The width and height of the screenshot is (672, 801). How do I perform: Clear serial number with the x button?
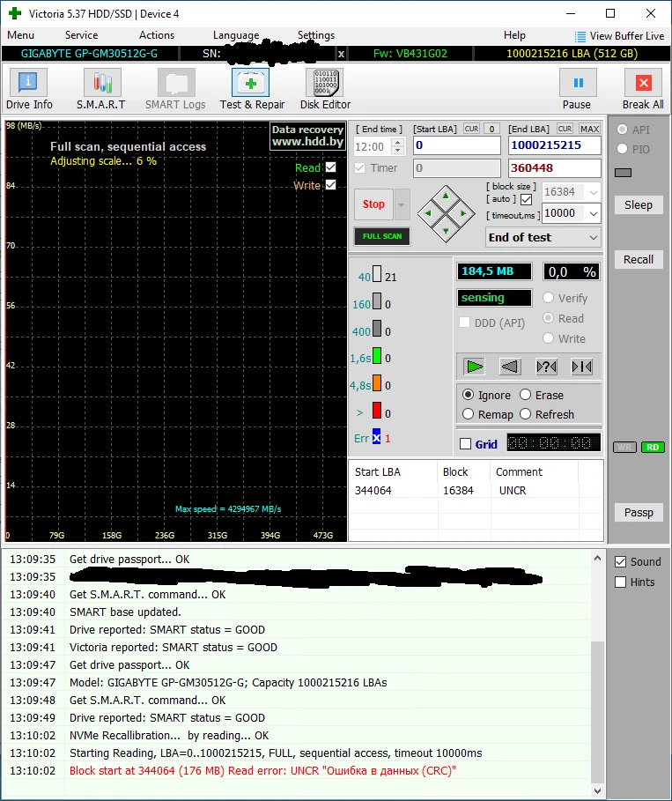tap(341, 54)
